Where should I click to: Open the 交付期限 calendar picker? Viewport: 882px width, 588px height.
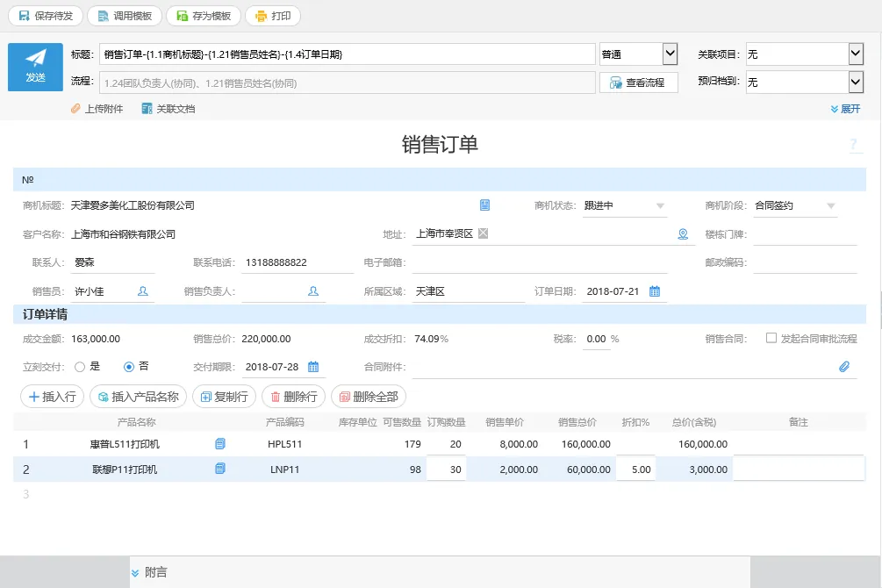(x=313, y=367)
